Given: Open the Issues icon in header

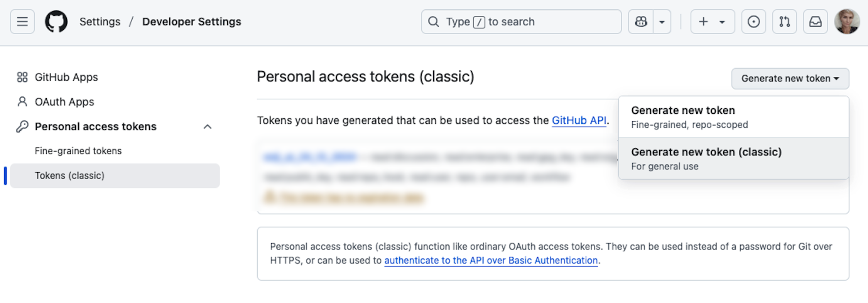Looking at the screenshot, I should point(753,22).
